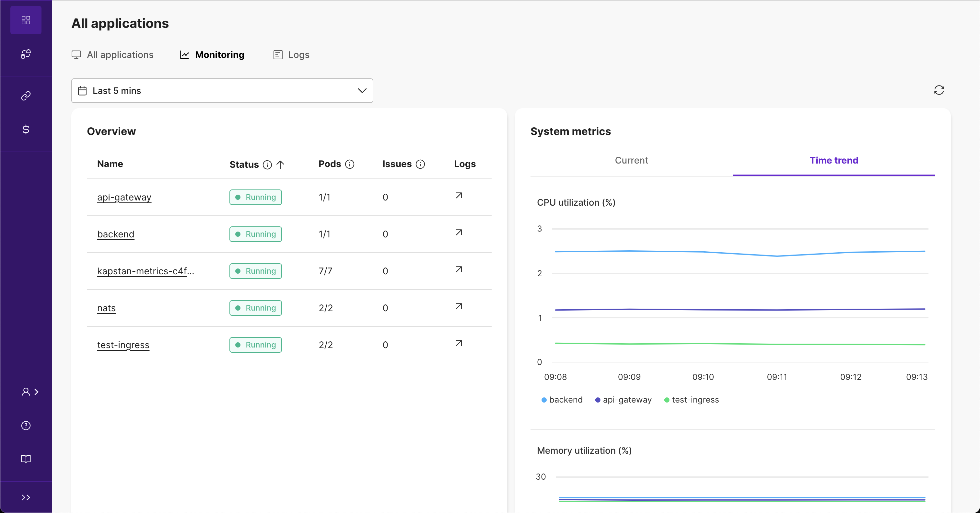Open the Last 5 mins time range dropdown
Screen dimensions: 980x513
[x=222, y=90]
